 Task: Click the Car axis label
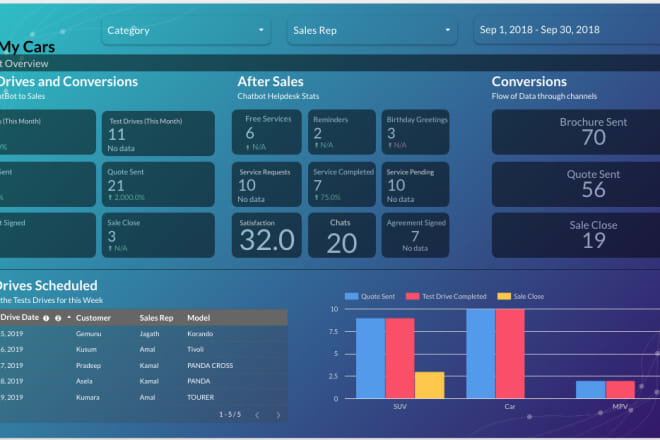tap(510, 407)
